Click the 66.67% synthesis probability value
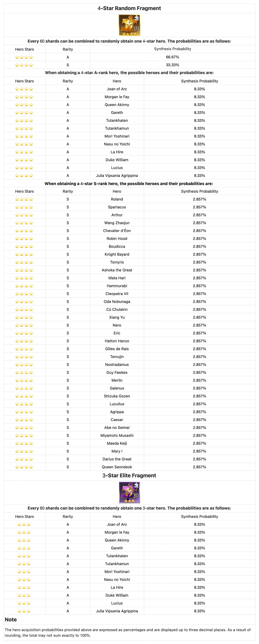Image resolution: width=259 pixels, height=644 pixels. click(173, 57)
